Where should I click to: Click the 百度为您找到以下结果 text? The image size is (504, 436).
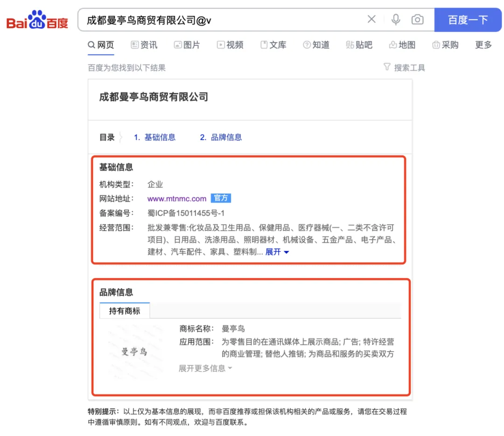(x=126, y=68)
